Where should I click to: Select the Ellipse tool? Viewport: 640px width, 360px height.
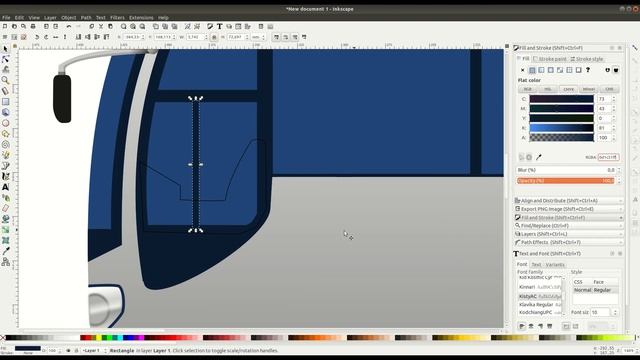5,123
